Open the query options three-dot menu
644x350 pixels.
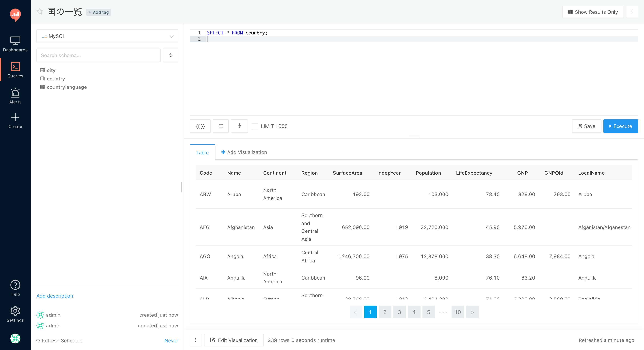632,12
